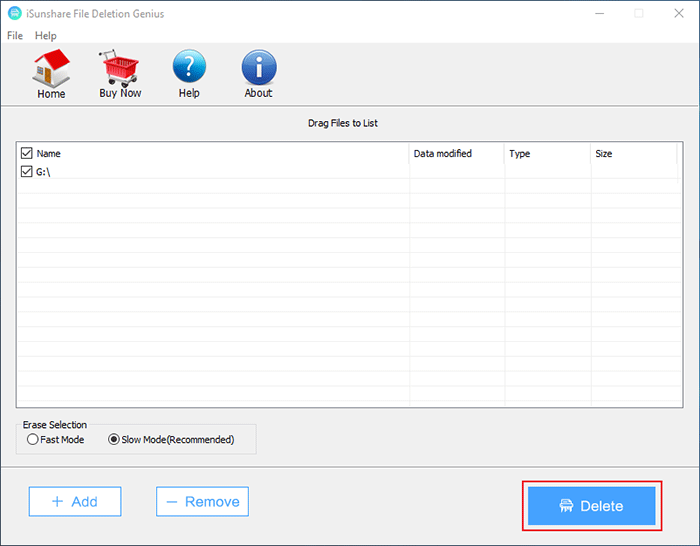Click the Add button
This screenshot has height=546, width=700.
point(75,501)
